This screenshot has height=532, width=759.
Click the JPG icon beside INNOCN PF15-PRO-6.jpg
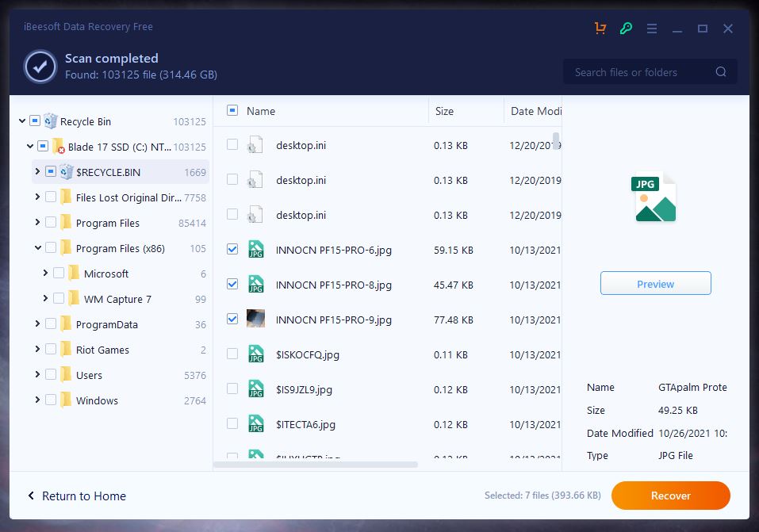(255, 250)
